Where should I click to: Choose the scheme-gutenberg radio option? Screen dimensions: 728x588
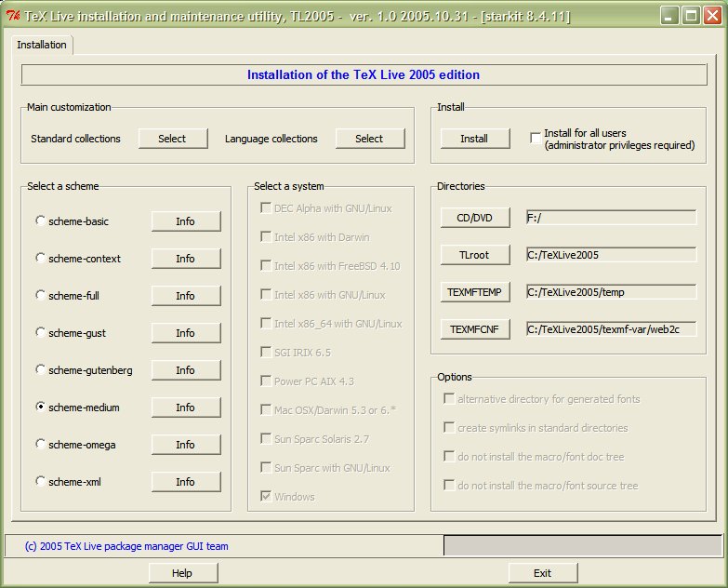pyautogui.click(x=40, y=369)
